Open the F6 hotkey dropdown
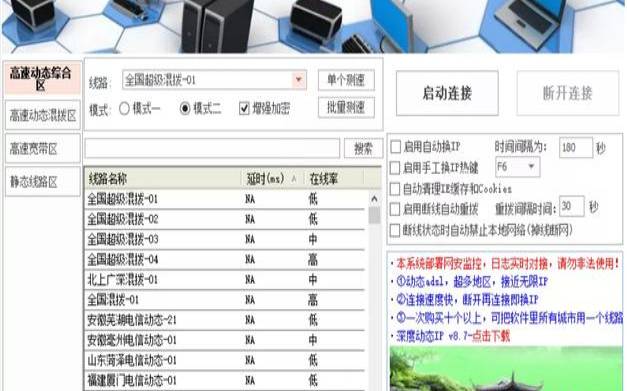627x391 pixels. (517, 167)
